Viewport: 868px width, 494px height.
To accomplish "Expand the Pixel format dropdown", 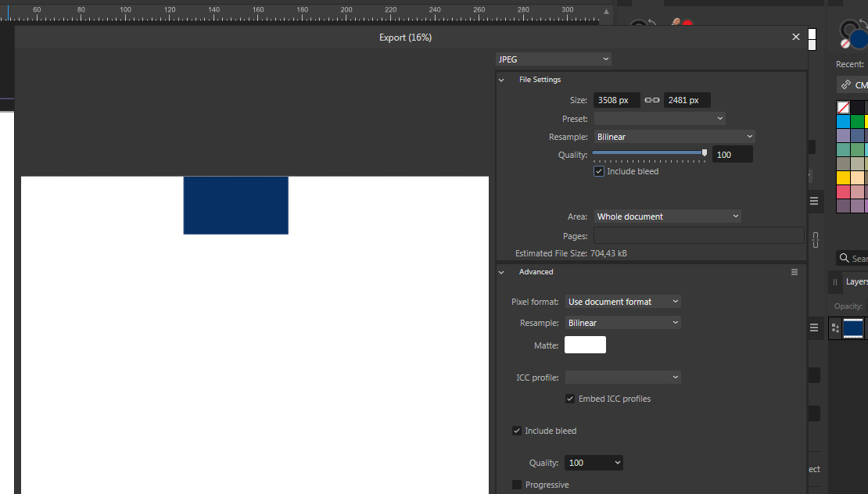I will [623, 302].
